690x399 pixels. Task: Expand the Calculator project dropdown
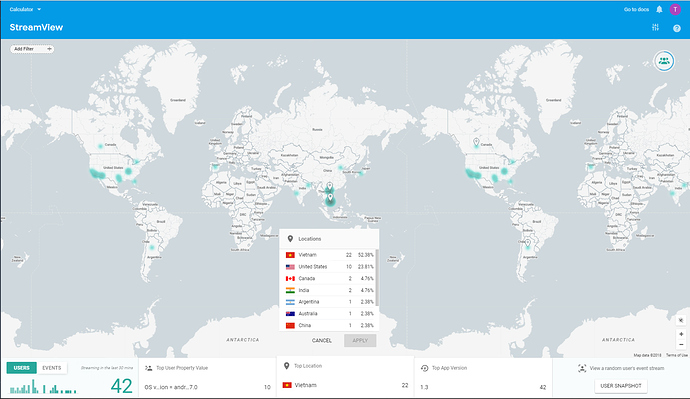(x=26, y=9)
